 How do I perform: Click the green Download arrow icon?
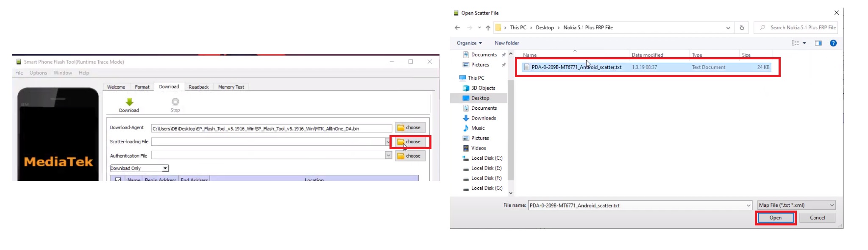click(130, 102)
